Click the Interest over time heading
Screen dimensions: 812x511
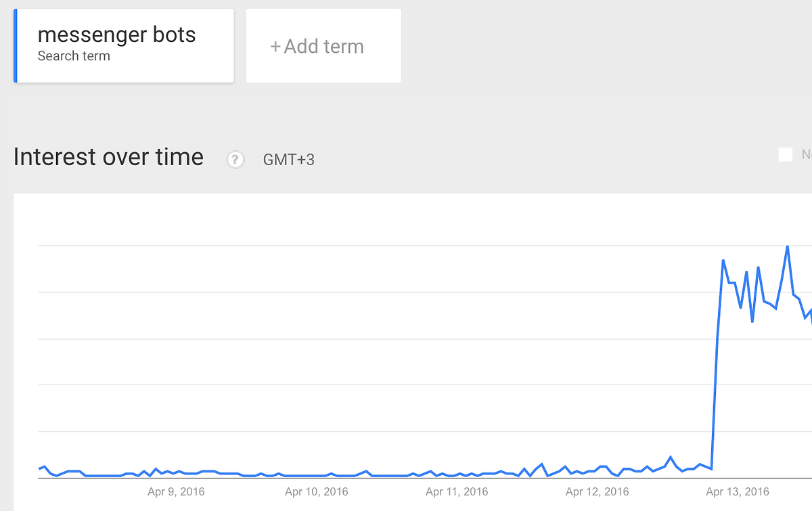click(x=108, y=157)
